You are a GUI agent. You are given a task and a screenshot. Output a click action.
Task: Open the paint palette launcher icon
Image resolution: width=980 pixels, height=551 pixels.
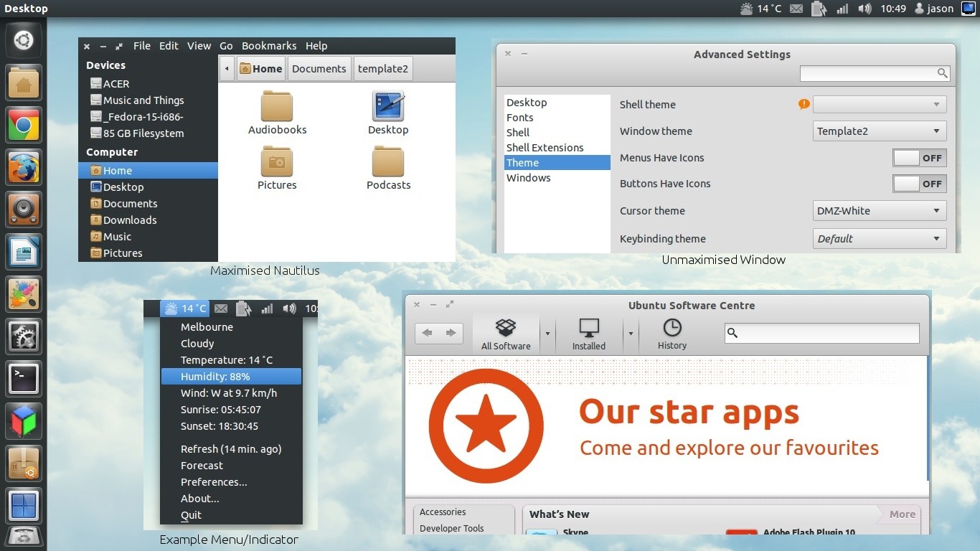(24, 295)
